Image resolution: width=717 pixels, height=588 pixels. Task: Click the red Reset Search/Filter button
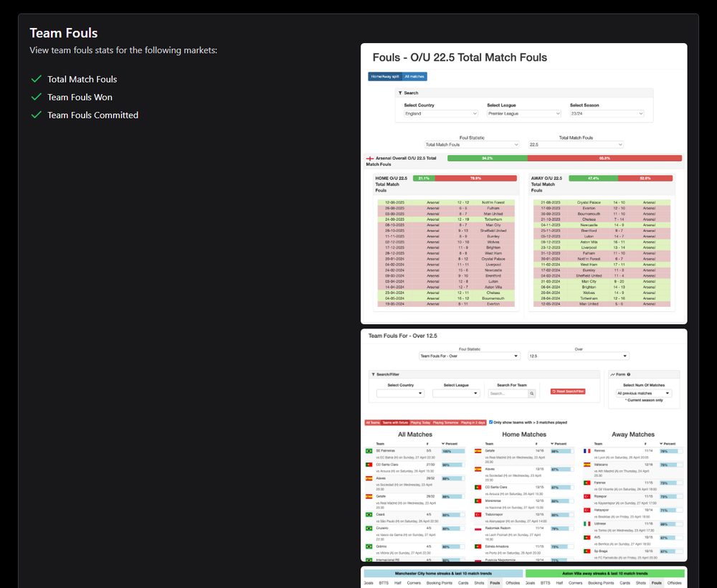[568, 392]
